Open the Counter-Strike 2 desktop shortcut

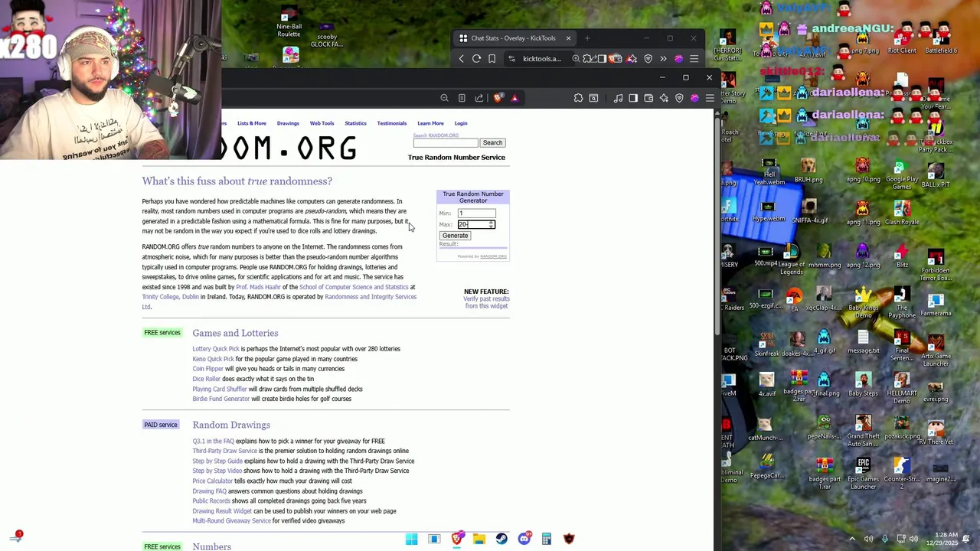coord(902,474)
